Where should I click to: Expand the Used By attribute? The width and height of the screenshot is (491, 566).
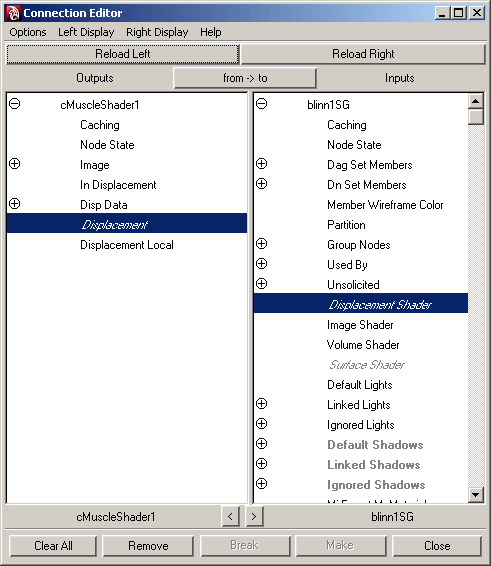[x=262, y=264]
